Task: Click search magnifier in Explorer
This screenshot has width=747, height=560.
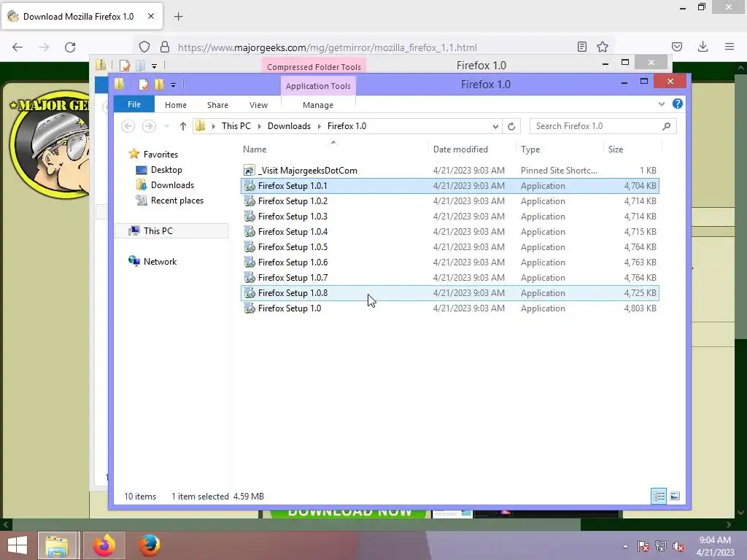Action: tap(667, 126)
